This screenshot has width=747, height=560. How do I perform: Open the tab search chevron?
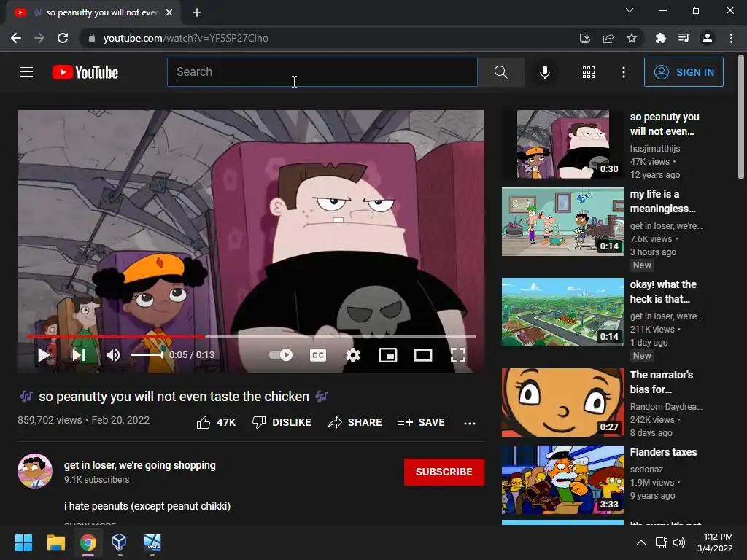(x=630, y=10)
